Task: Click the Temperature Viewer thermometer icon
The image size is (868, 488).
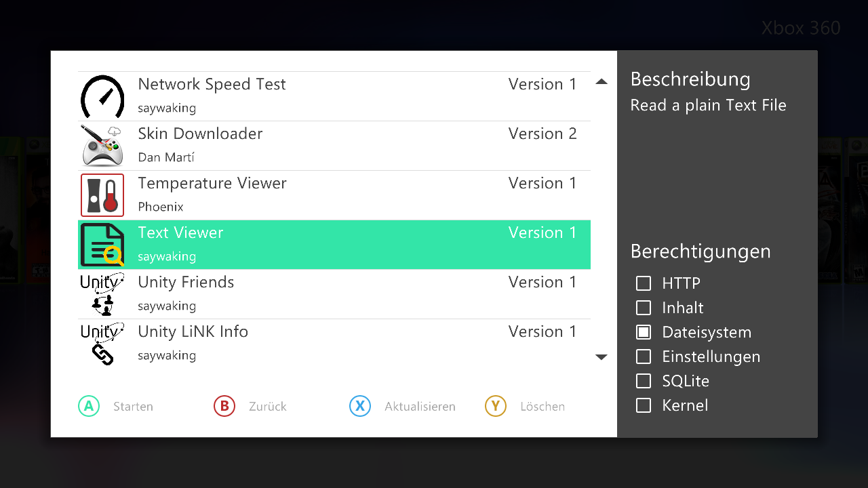Action: [102, 195]
